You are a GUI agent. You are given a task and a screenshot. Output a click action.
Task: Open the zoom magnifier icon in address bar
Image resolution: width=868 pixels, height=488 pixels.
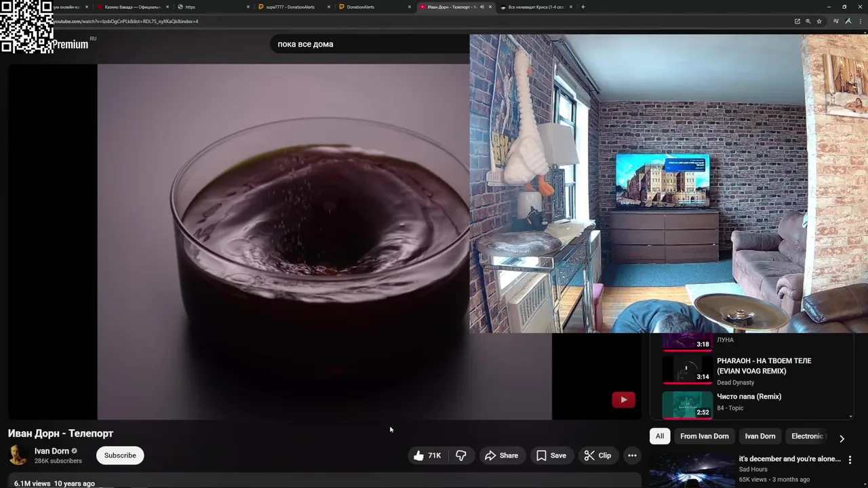(x=808, y=21)
